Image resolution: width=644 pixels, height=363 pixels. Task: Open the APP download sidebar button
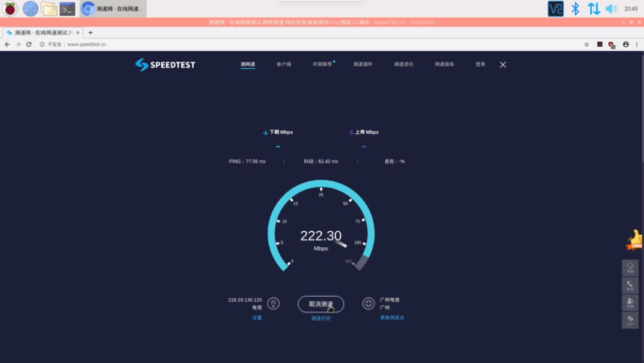pyautogui.click(x=630, y=321)
